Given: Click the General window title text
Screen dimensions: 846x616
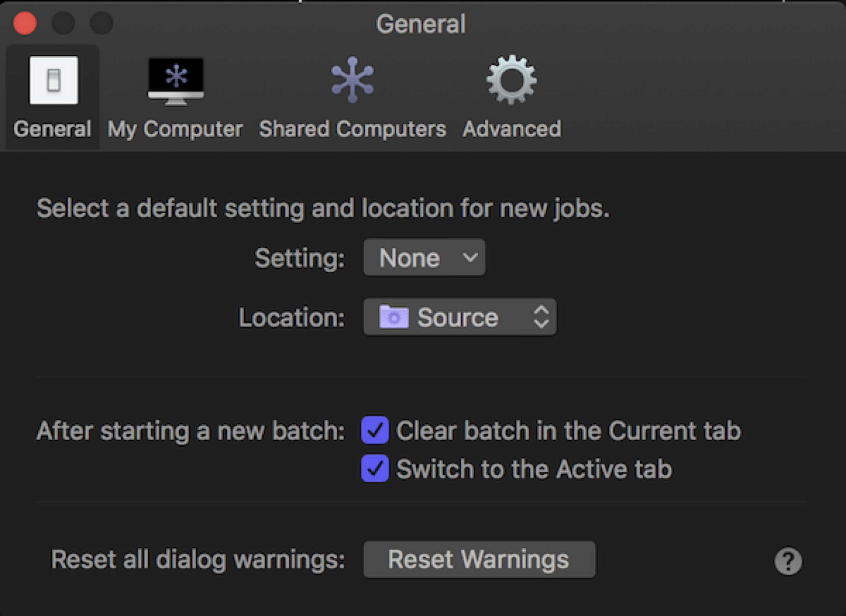Looking at the screenshot, I should 421,24.
